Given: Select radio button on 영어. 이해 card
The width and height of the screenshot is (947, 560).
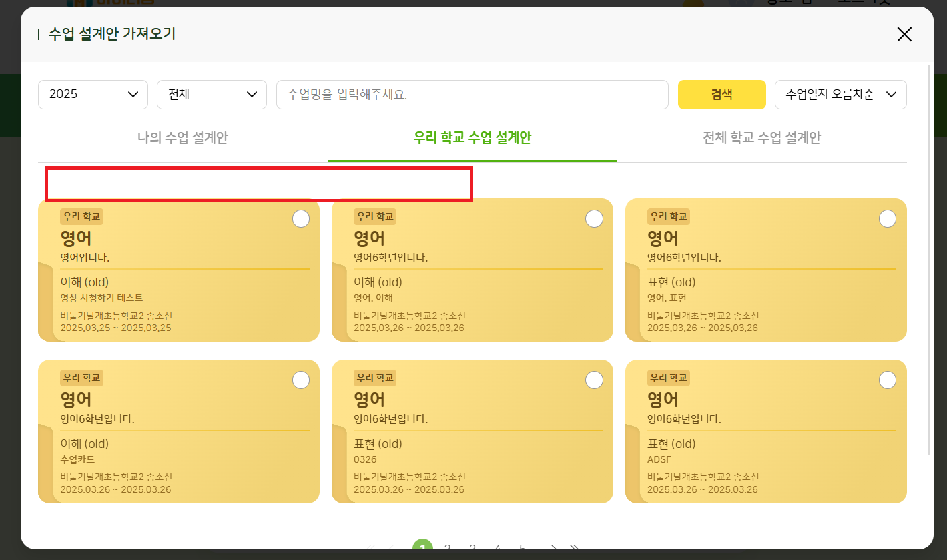Looking at the screenshot, I should (x=594, y=218).
